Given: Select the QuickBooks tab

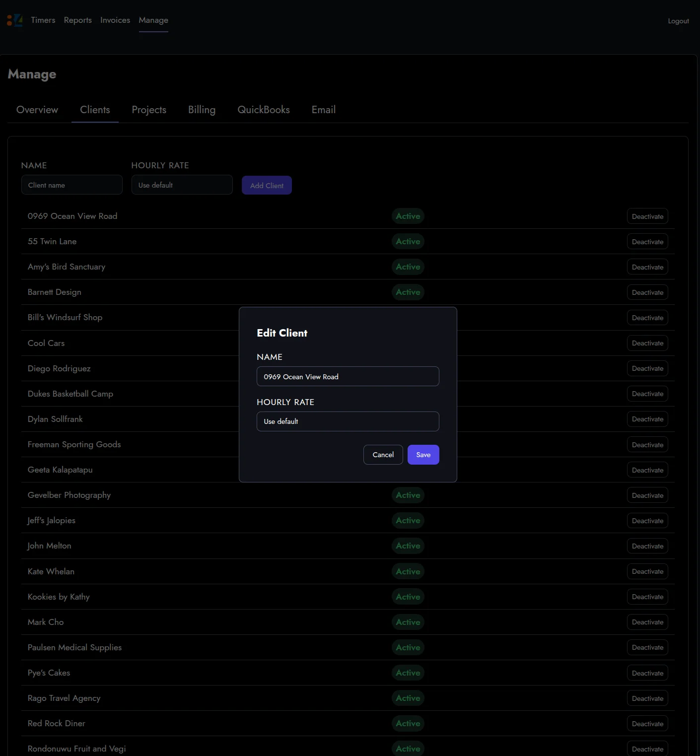Looking at the screenshot, I should pyautogui.click(x=264, y=110).
